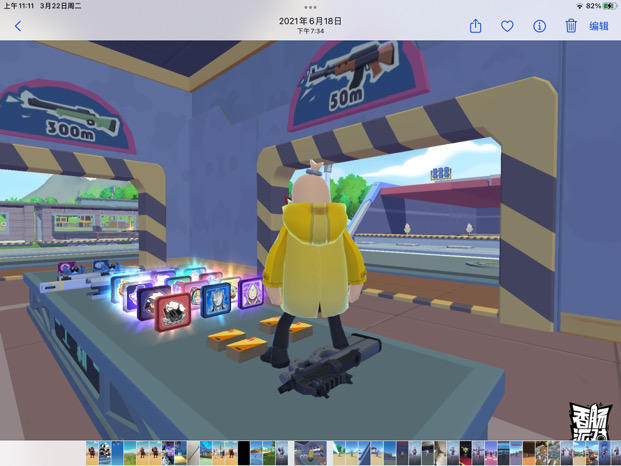Viewport: 621px width, 466px height.
Task: Tap the main game photo to hide controls
Action: tap(310, 240)
